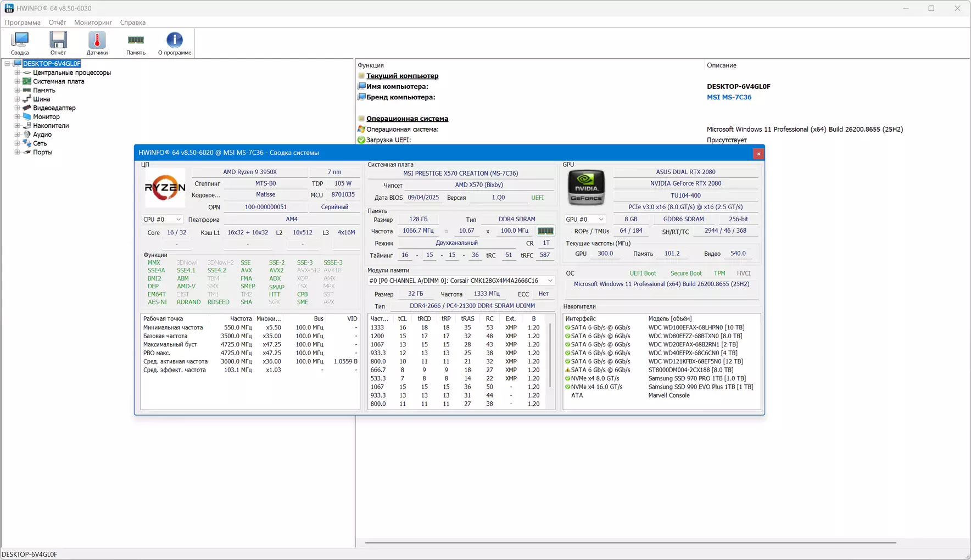Open the CPU #0 dropdown
This screenshot has width=971, height=560.
(162, 219)
